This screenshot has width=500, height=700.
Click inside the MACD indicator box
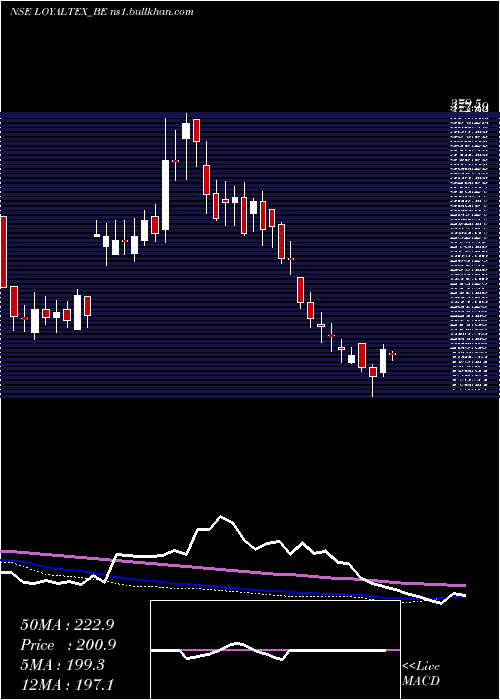pyautogui.click(x=275, y=650)
